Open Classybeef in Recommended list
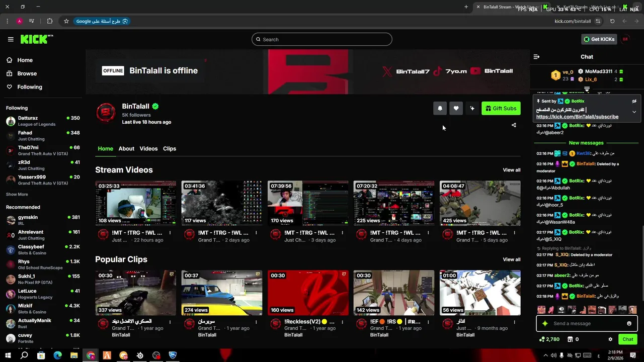Screen dimensions: 644x362 coord(43,250)
